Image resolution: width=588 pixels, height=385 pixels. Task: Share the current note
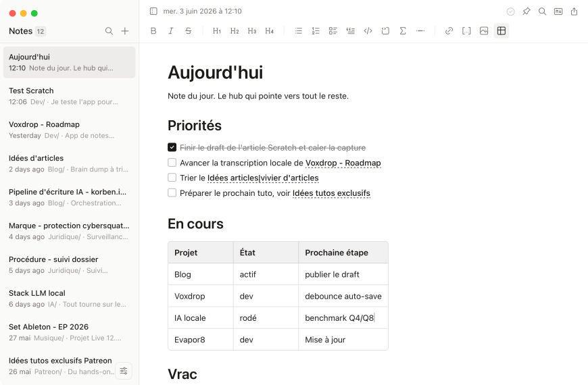[x=574, y=11]
